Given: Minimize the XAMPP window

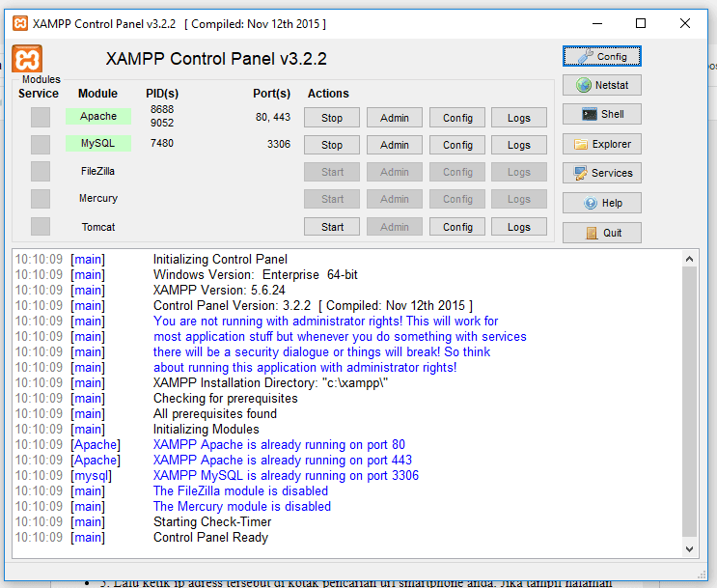Looking at the screenshot, I should 597,23.
